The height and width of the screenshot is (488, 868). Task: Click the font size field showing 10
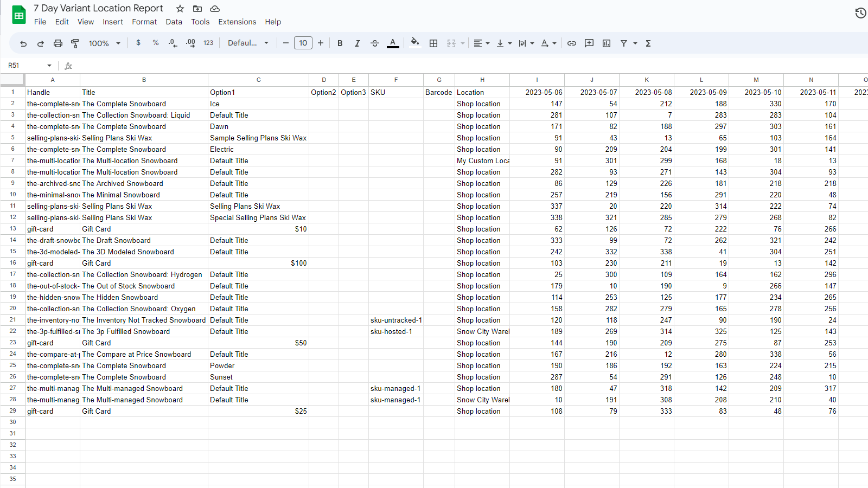(x=303, y=43)
